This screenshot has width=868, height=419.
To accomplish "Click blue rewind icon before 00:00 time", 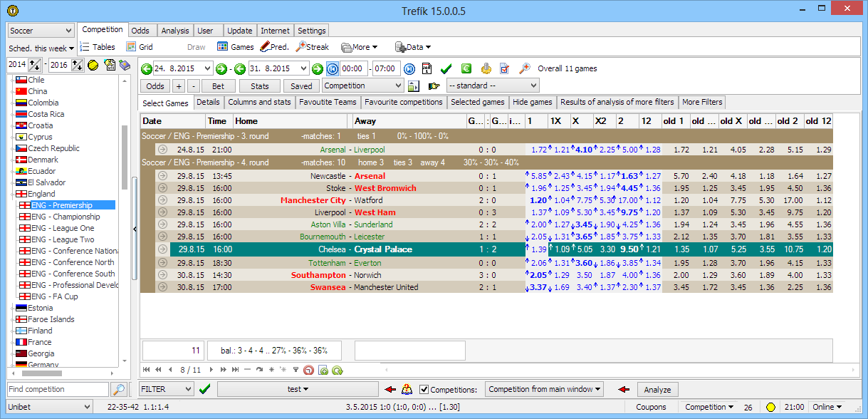I will pyautogui.click(x=333, y=68).
